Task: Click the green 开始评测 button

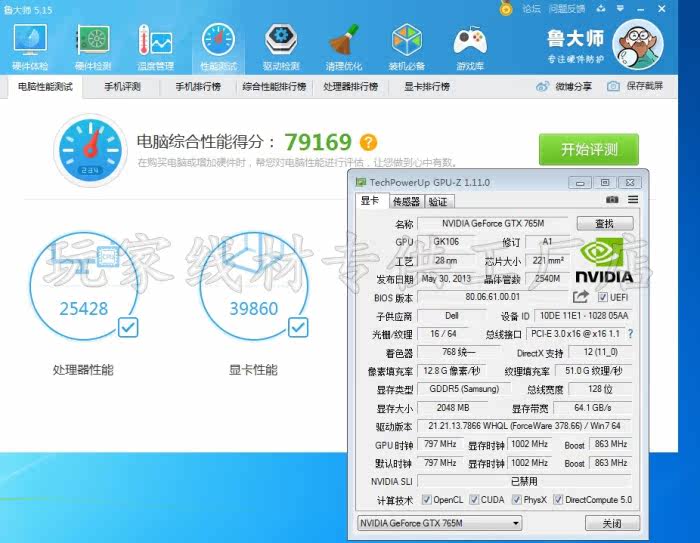Action: (589, 149)
